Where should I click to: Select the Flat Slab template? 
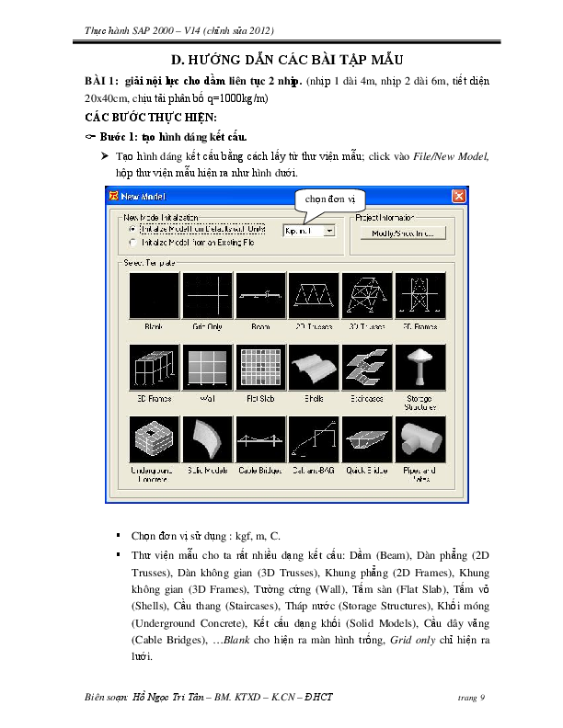point(261,370)
